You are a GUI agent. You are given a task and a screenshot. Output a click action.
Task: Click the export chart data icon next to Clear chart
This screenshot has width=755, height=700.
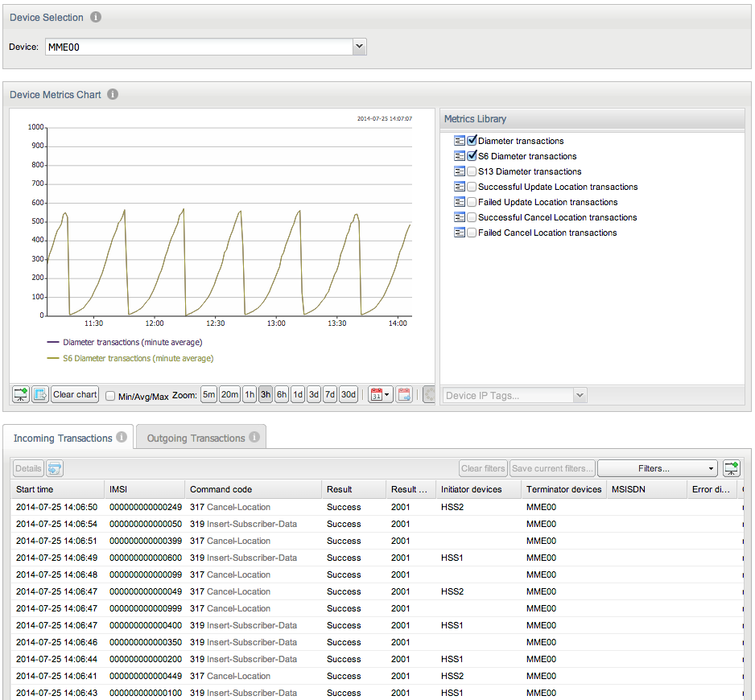click(40, 394)
